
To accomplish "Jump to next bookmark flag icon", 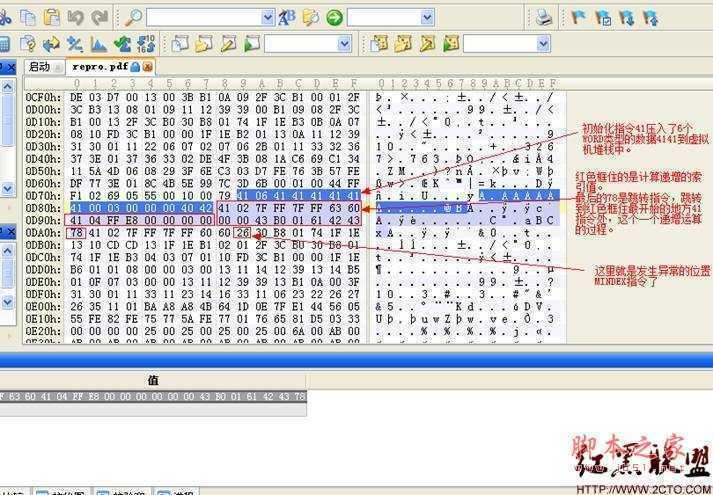I will (628, 18).
